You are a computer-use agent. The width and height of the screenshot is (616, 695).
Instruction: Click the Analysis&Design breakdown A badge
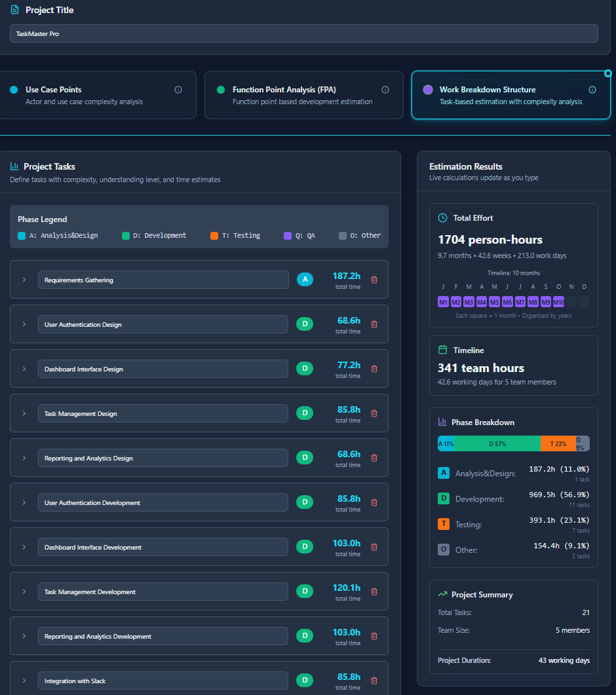(444, 473)
